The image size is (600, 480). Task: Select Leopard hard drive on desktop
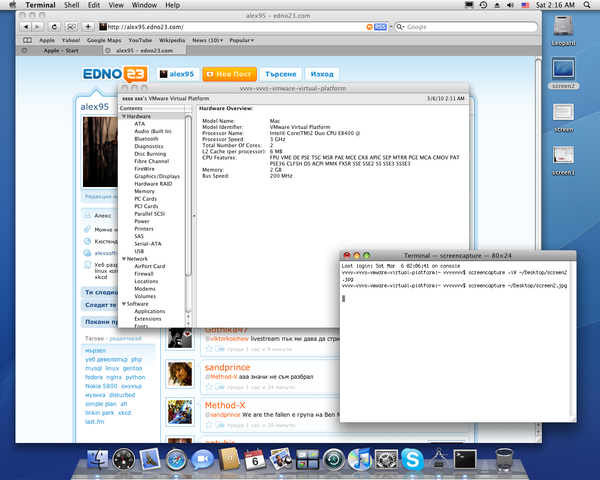[x=563, y=31]
